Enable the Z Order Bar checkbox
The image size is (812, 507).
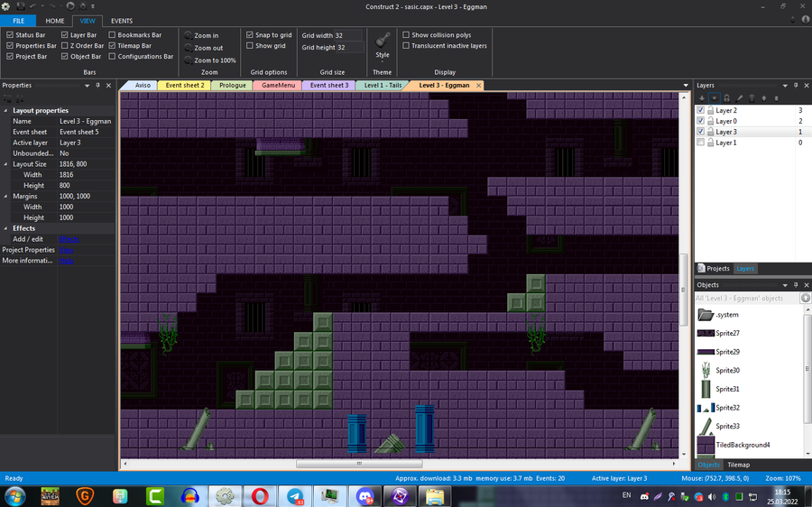(x=65, y=46)
